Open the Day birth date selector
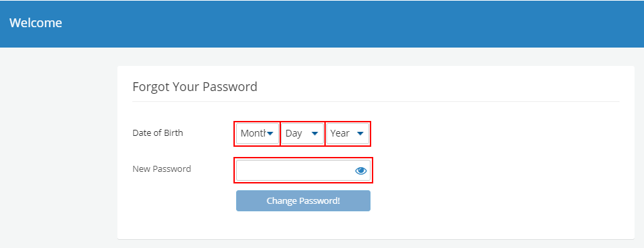The image size is (644, 248). (x=302, y=133)
